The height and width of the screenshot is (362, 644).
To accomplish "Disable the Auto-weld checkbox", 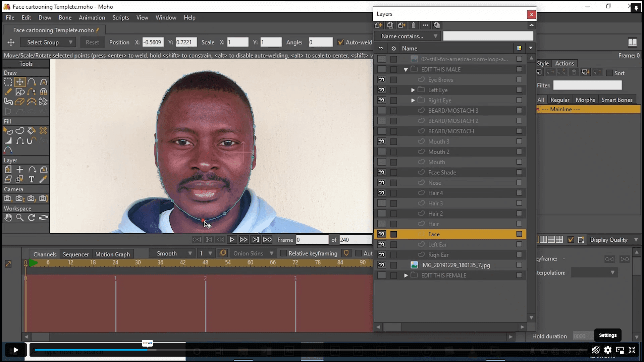I will click(341, 42).
